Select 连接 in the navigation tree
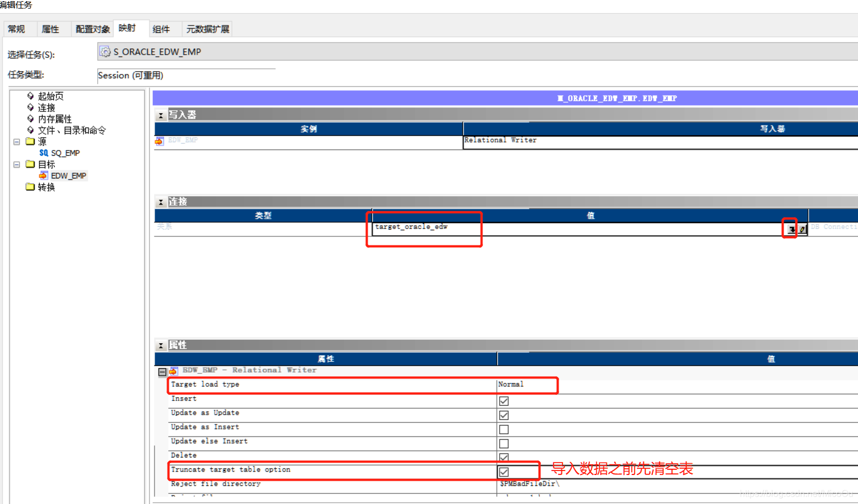Image resolution: width=858 pixels, height=504 pixels. click(47, 107)
